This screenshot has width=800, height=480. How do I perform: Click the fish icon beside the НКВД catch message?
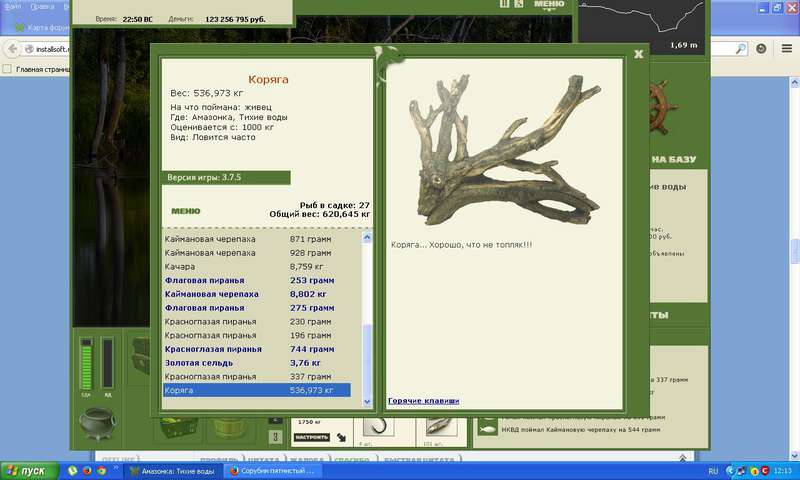click(487, 428)
